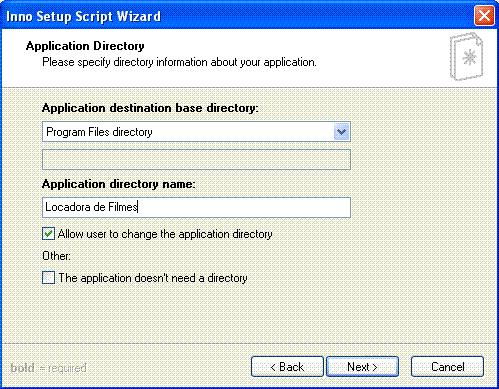The width and height of the screenshot is (499, 389).
Task: Click the 'Application destination base directory' label
Action: click(150, 108)
